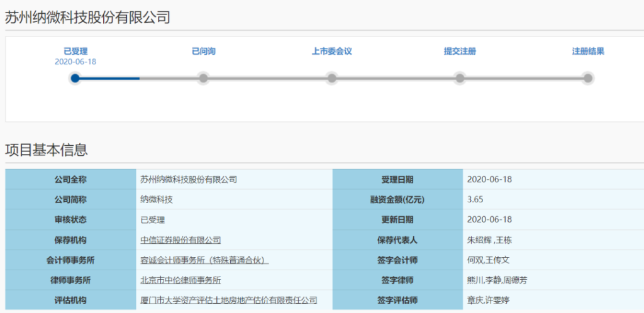Click the 签字会计师 row header
Screen dimensions: 644x313
point(397,260)
